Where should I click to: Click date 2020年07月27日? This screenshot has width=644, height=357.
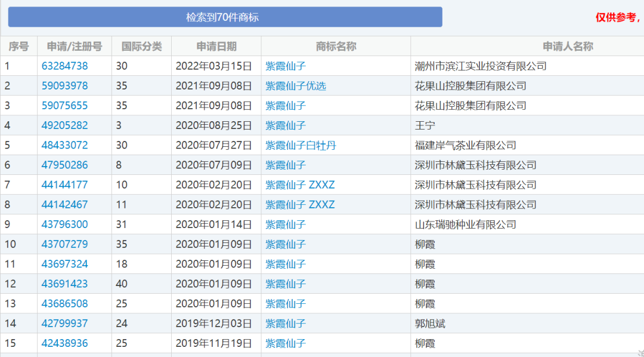[213, 145]
